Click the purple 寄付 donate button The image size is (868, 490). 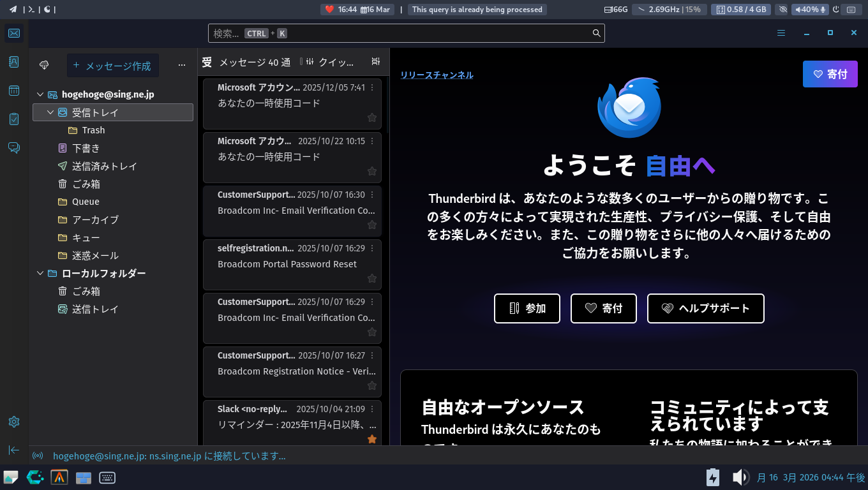pos(830,74)
